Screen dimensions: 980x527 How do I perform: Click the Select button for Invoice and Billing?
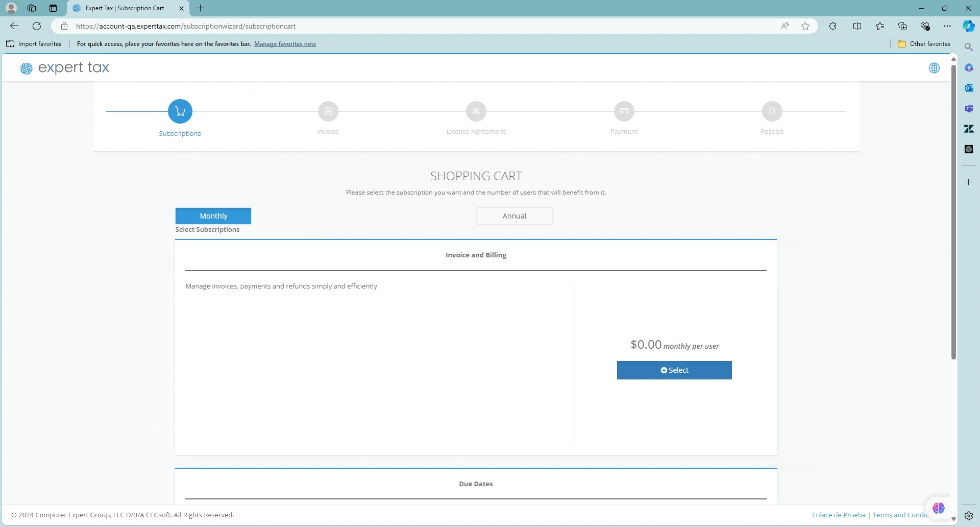[674, 370]
